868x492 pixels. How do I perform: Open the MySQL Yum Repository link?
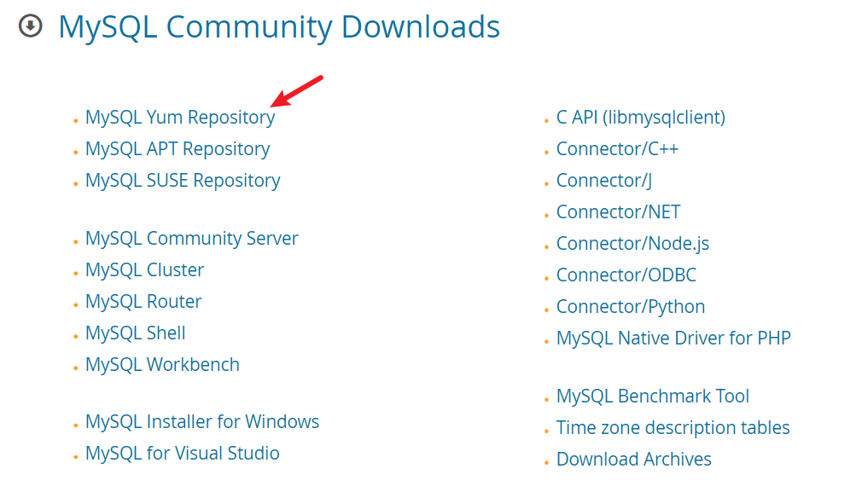(x=180, y=118)
